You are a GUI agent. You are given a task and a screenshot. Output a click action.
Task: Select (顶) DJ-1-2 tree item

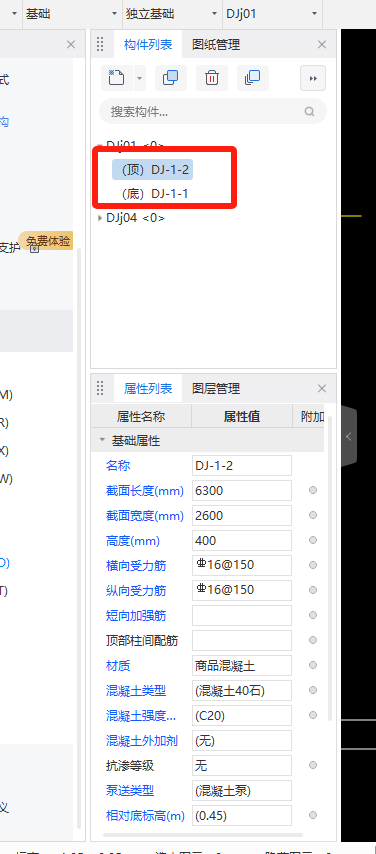click(153, 170)
